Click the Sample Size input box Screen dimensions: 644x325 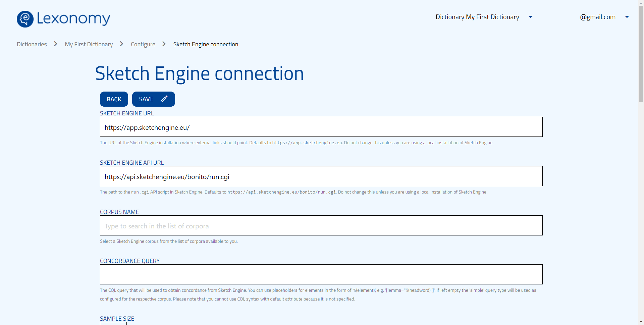(x=113, y=323)
